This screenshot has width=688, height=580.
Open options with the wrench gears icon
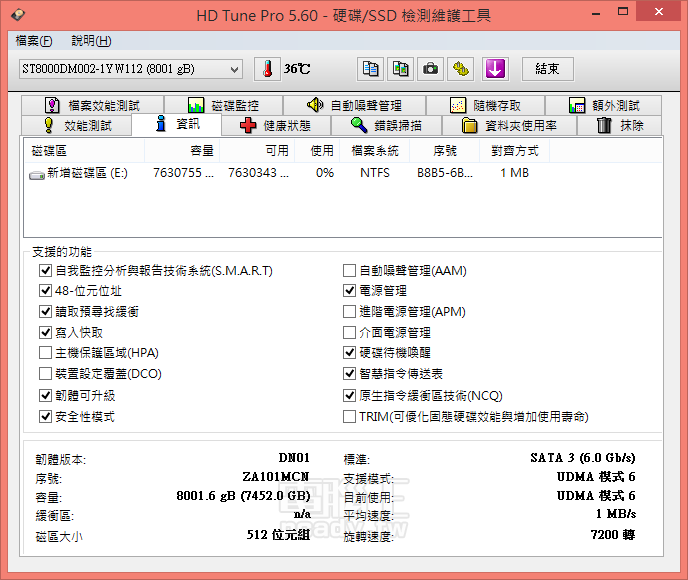point(460,69)
